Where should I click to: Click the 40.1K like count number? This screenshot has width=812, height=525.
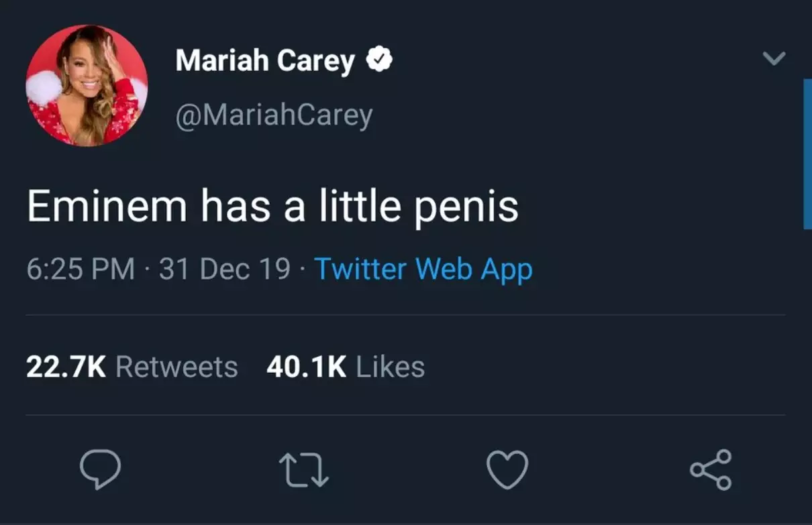(306, 367)
